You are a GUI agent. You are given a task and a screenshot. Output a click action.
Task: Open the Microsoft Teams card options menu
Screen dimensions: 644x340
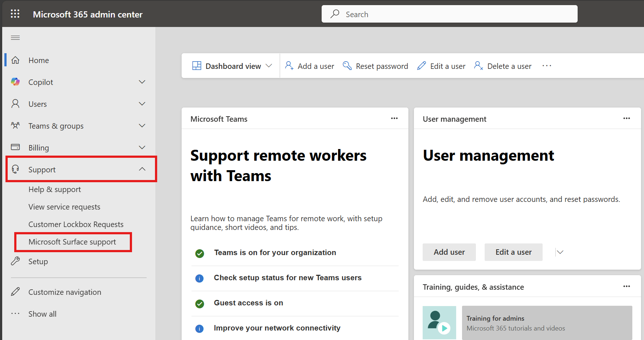(394, 118)
